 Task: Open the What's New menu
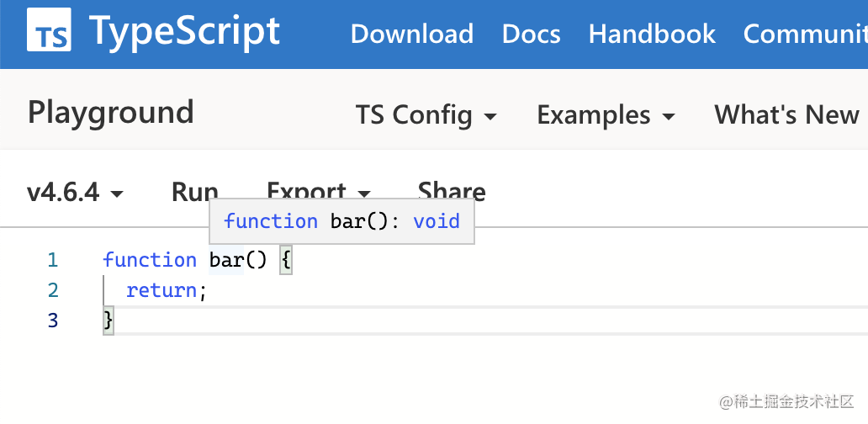(x=787, y=115)
